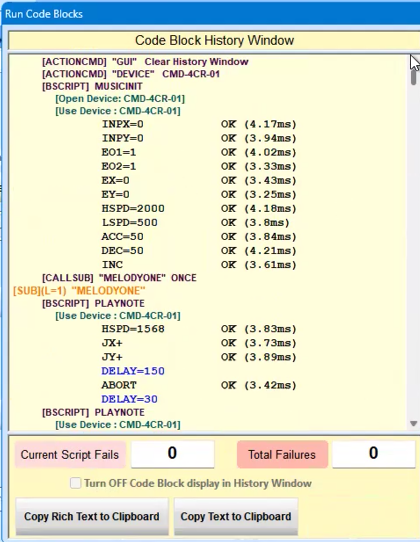Viewport: 420px width, 542px height.
Task: Click the [Open Device: CMD-4CR-01] line
Action: coord(120,99)
